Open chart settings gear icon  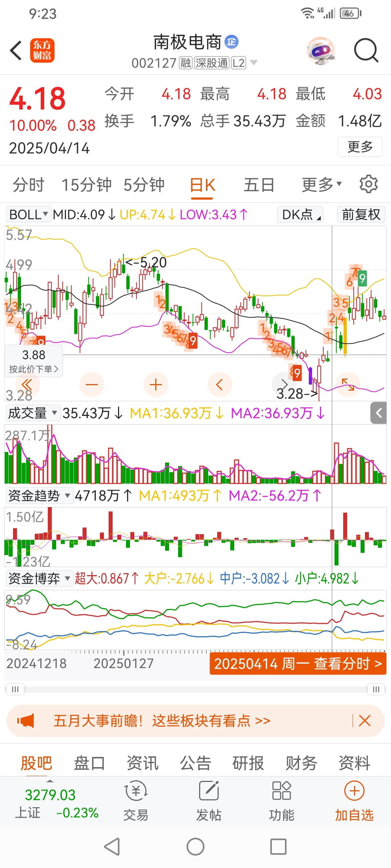(369, 184)
